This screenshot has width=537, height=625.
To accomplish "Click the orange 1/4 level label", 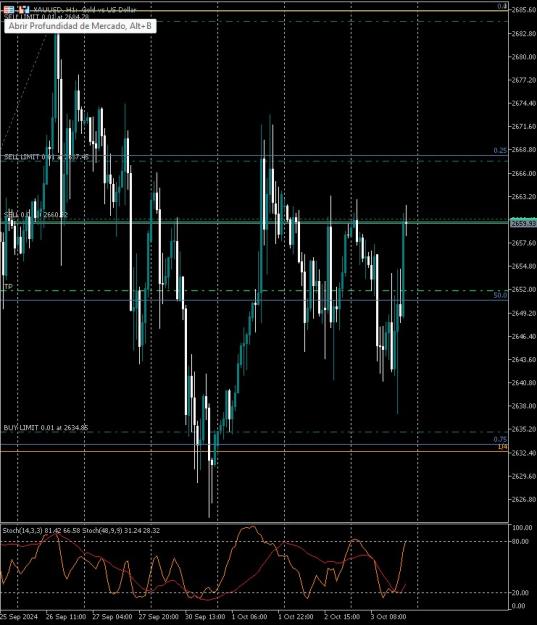I will (503, 447).
